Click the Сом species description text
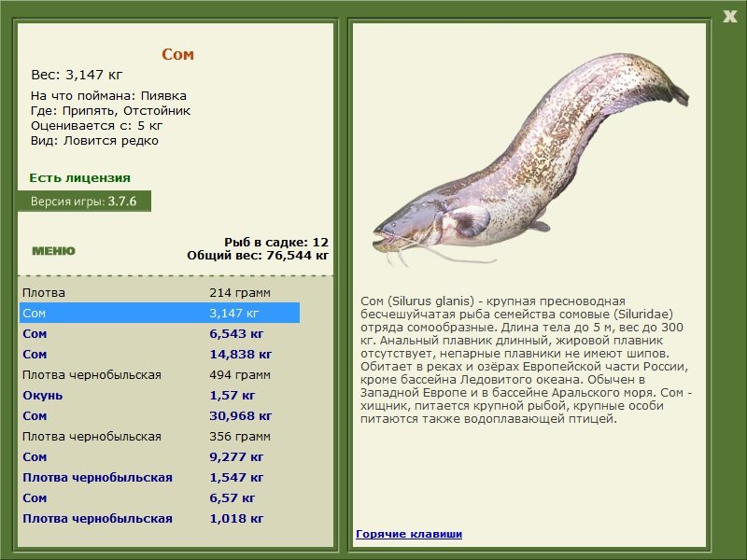 point(526,360)
